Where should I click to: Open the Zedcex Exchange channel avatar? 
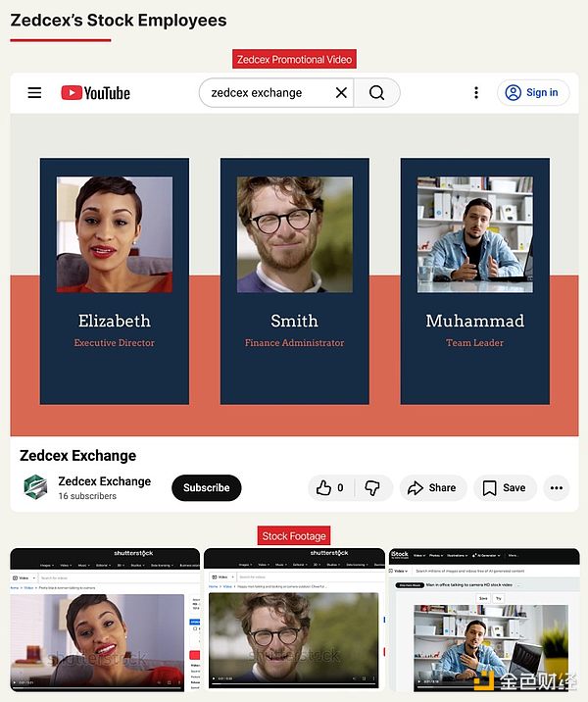[x=35, y=487]
